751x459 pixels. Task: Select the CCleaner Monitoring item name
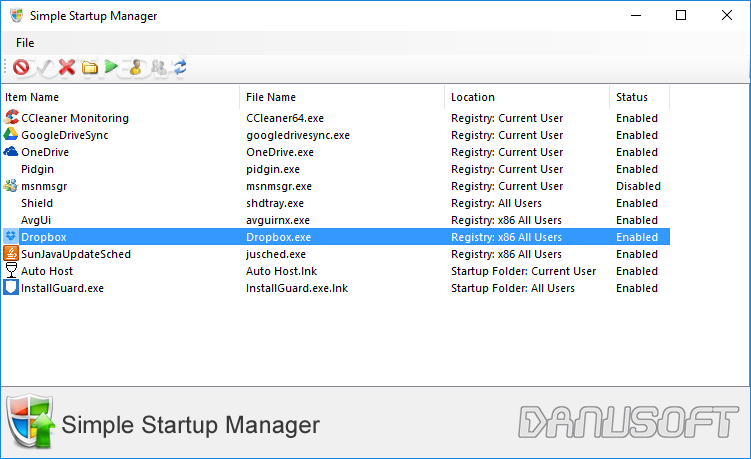pos(75,118)
